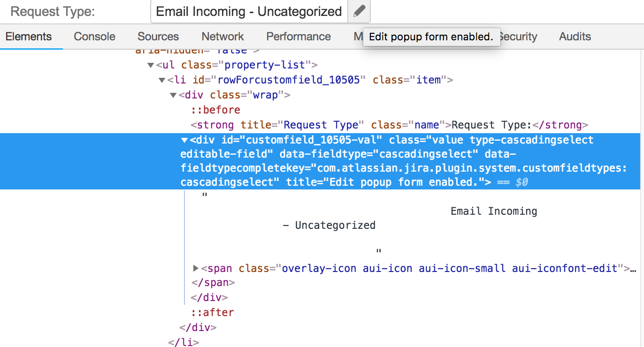Switch to the Console tab in DevTools
This screenshot has height=347, width=644.
click(x=94, y=36)
